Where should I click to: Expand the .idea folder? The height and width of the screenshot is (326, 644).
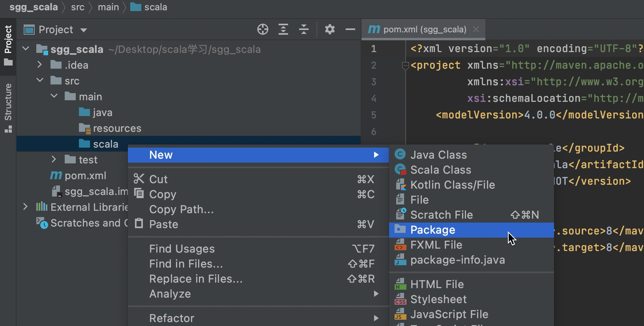coord(39,65)
